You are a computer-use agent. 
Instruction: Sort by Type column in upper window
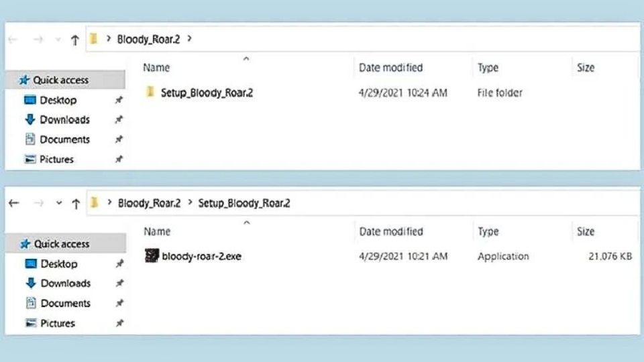point(488,68)
